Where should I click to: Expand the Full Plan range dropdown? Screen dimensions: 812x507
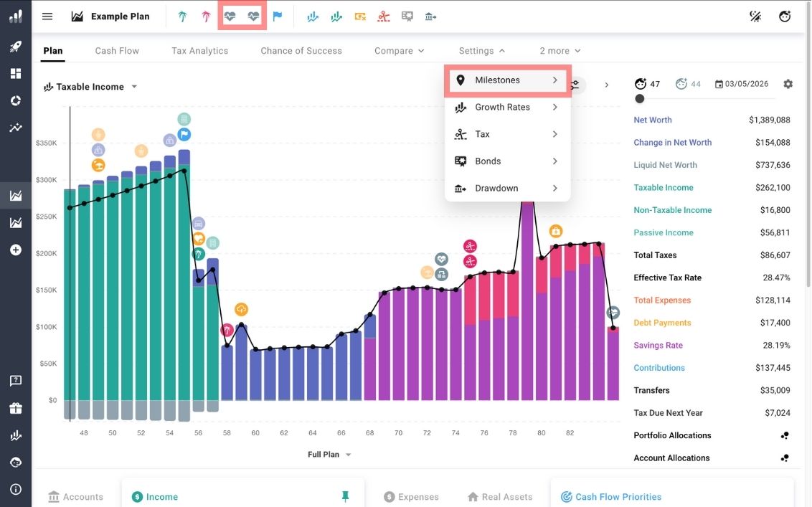pyautogui.click(x=329, y=455)
